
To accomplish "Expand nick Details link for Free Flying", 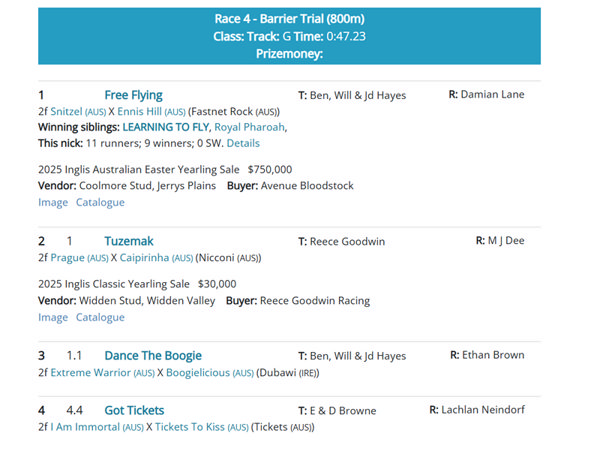I will tap(243, 143).
